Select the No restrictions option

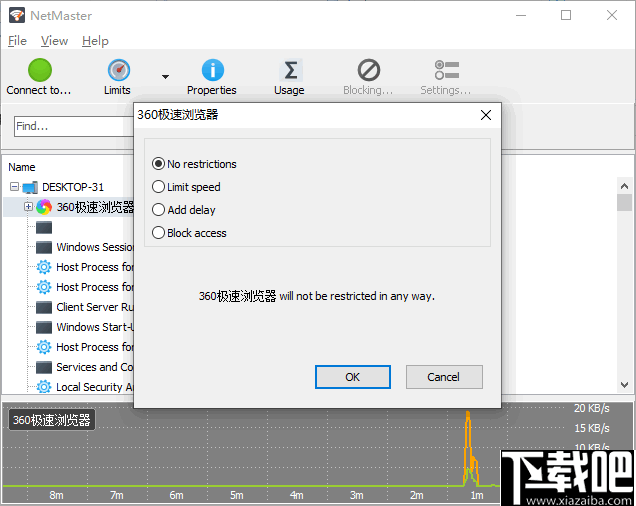tap(194, 164)
